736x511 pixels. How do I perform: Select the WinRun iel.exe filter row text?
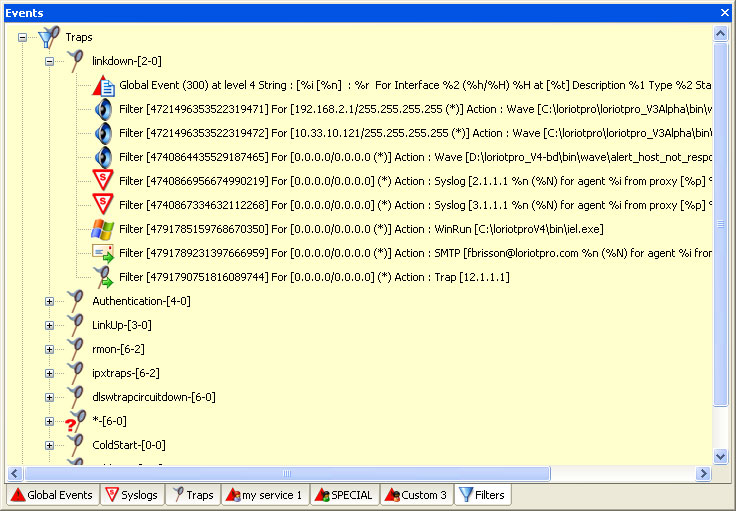click(361, 229)
